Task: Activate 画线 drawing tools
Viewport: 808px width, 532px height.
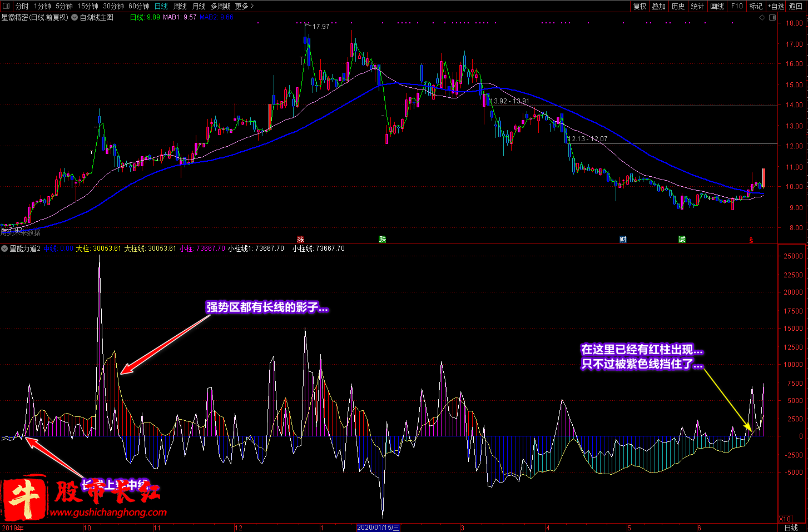Action: 717,6
